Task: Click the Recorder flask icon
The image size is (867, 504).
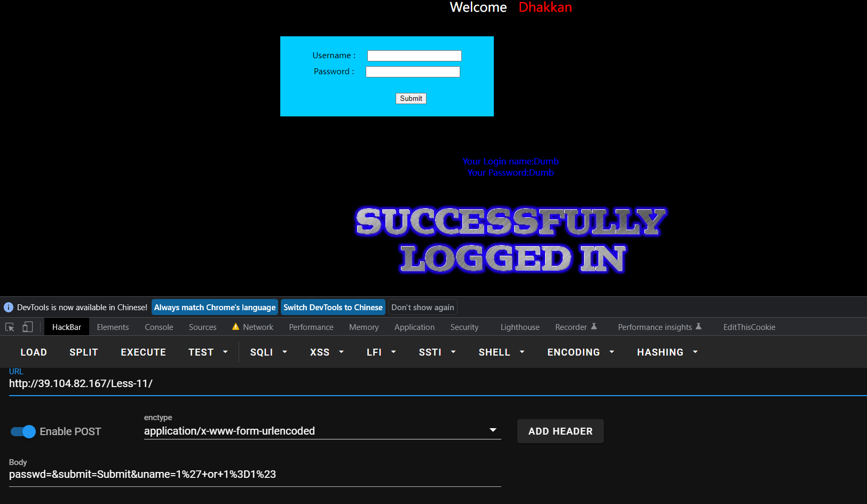Action: pyautogui.click(x=594, y=327)
